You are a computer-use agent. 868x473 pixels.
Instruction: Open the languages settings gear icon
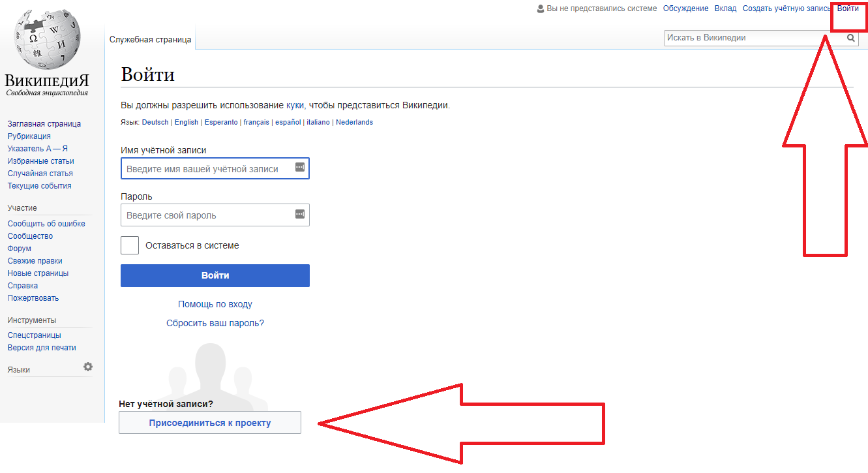(88, 367)
